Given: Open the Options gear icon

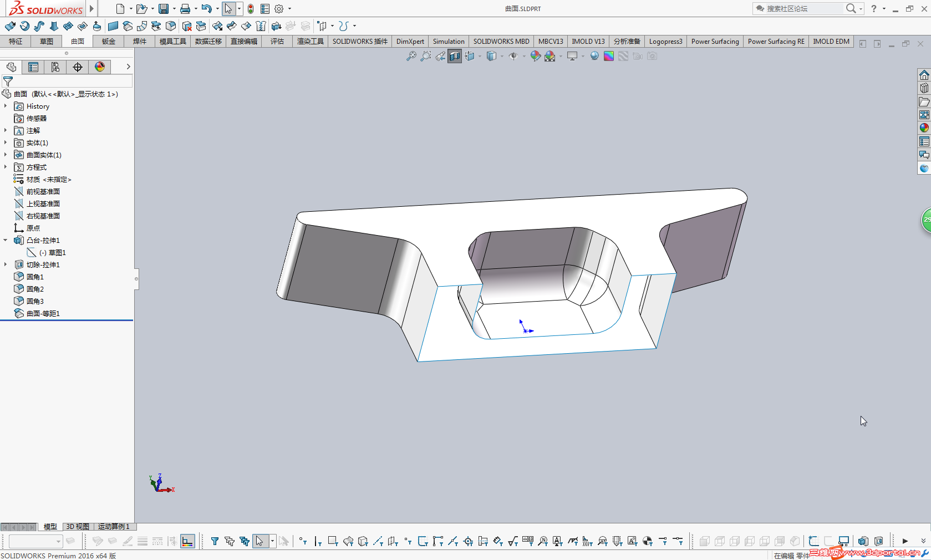Looking at the screenshot, I should [x=279, y=9].
